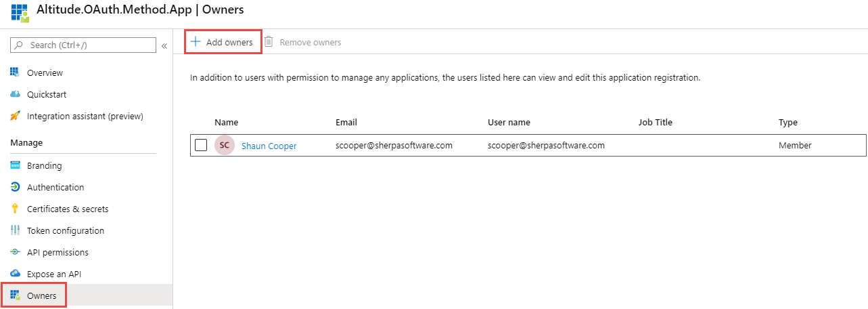Open the Owners menu item

(x=41, y=295)
